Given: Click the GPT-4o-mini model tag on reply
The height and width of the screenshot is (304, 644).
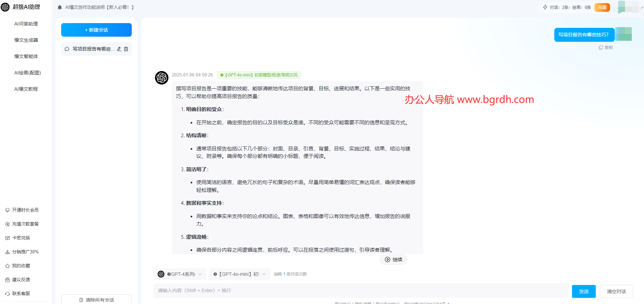Looking at the screenshot, I should click(x=259, y=75).
